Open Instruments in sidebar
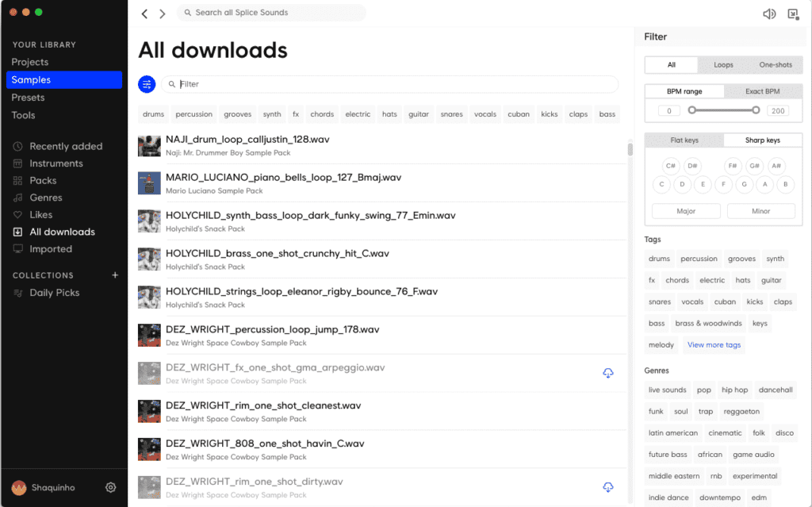812x507 pixels. tap(56, 163)
